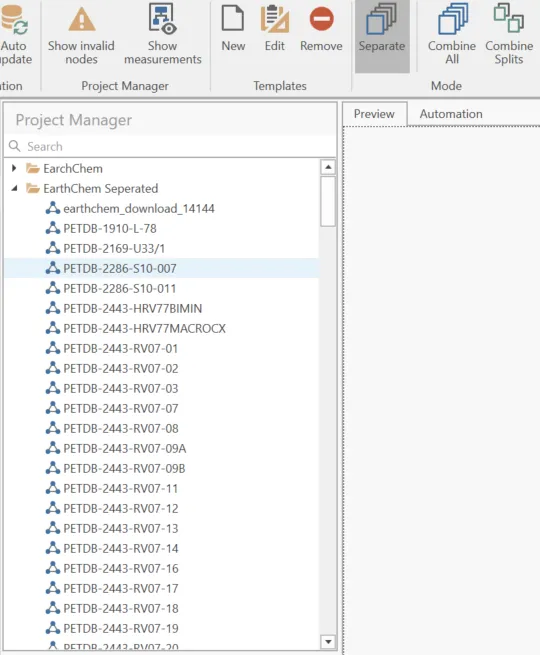
Task: Click node icon of PETDB-2443-RV07-01
Action: [53, 348]
